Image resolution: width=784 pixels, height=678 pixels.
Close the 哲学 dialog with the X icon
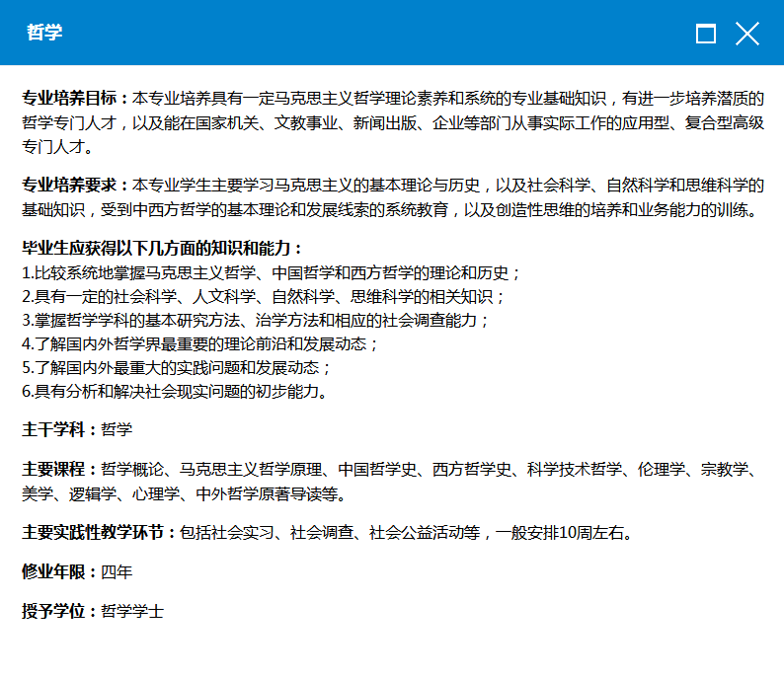(747, 35)
